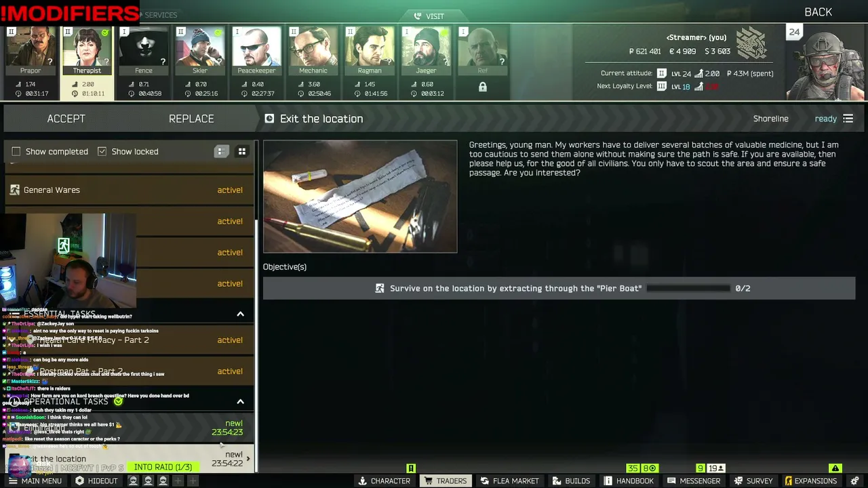Open the SURVEY screen
The image size is (868, 488).
(753, 481)
